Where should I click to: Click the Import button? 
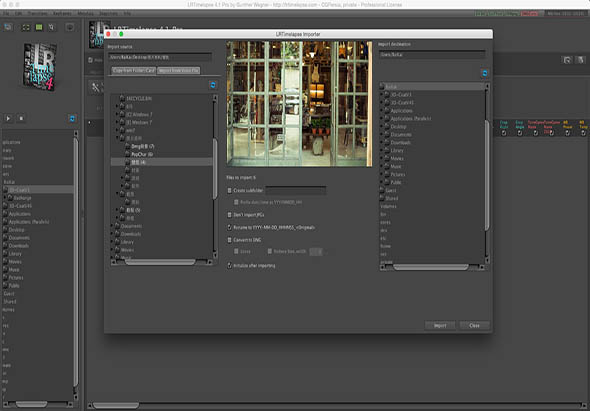pyautogui.click(x=440, y=326)
